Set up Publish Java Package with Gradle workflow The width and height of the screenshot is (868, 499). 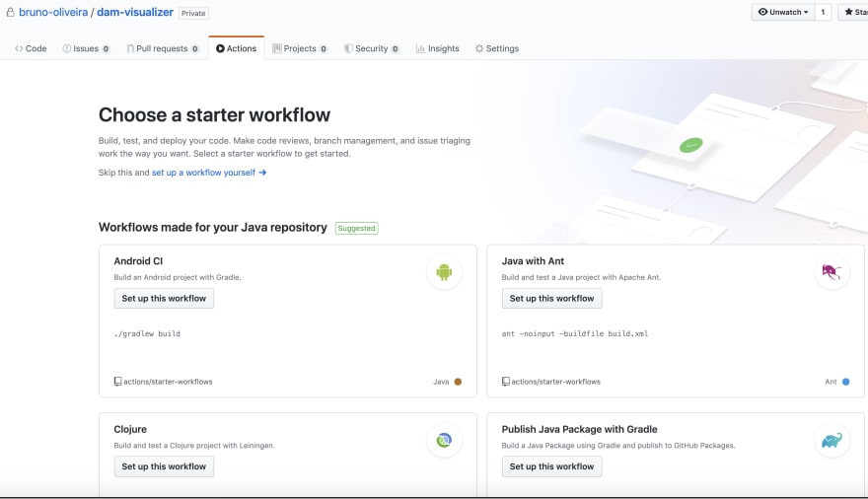552,466
